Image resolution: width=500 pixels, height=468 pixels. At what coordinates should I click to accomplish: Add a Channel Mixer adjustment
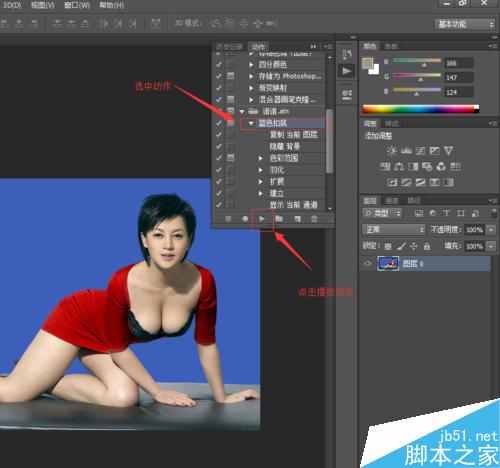click(x=441, y=166)
